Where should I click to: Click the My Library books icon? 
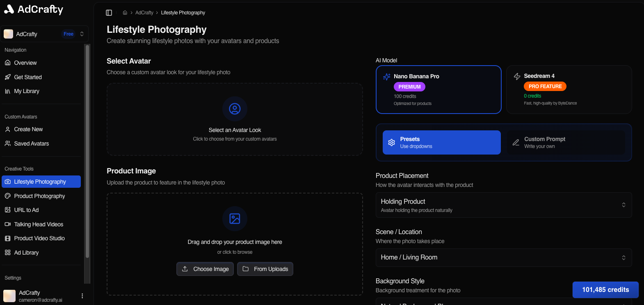click(8, 91)
